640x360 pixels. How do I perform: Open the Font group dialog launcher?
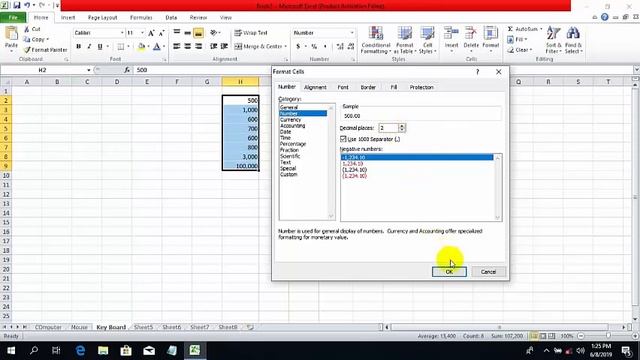coord(165,60)
